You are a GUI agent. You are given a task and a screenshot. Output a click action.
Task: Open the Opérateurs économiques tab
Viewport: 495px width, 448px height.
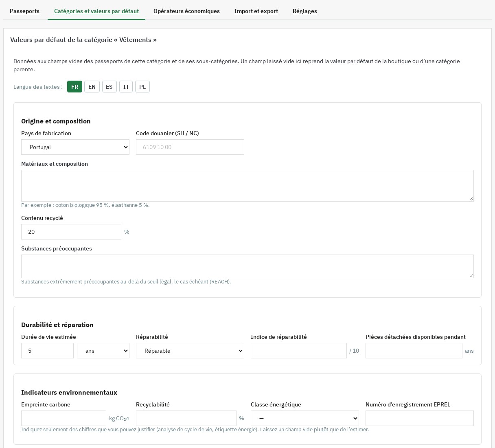186,11
